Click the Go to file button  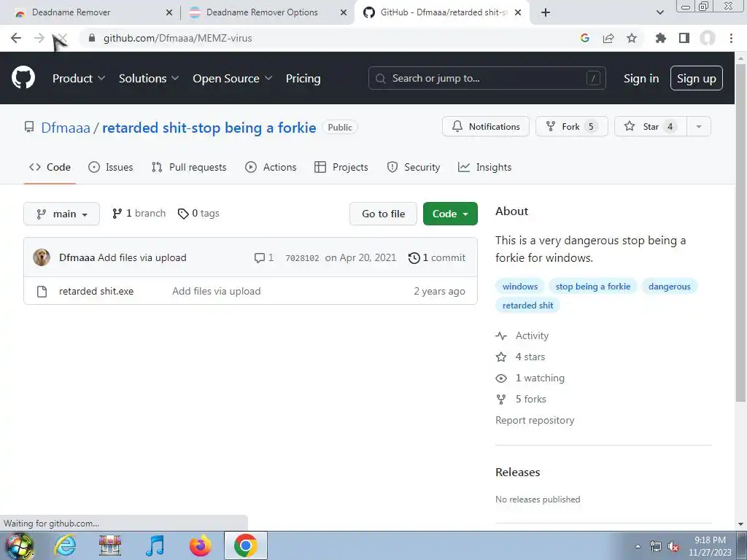tap(383, 214)
